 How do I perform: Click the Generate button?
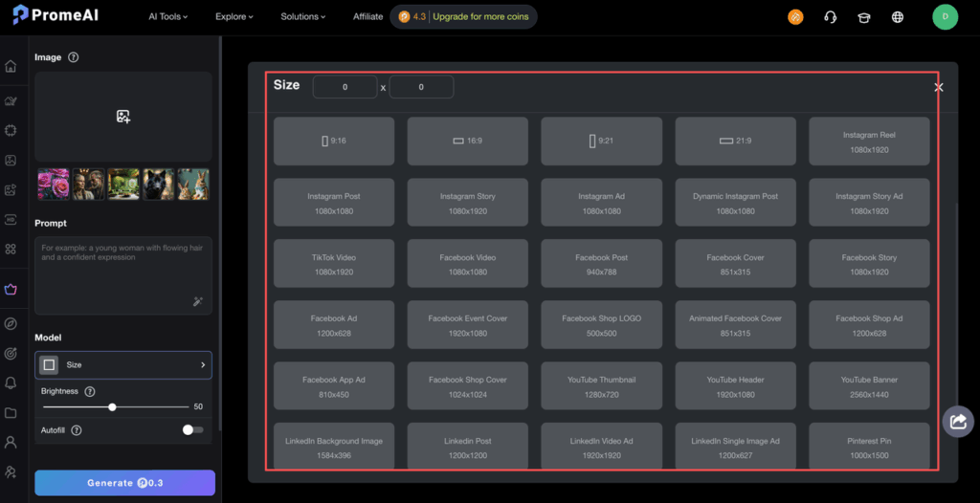(125, 483)
